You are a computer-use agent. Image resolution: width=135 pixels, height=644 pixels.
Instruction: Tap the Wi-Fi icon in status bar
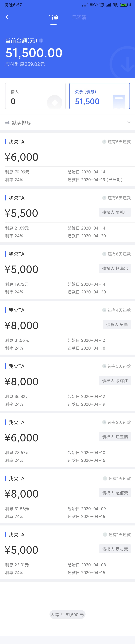pyautogui.click(x=115, y=5)
